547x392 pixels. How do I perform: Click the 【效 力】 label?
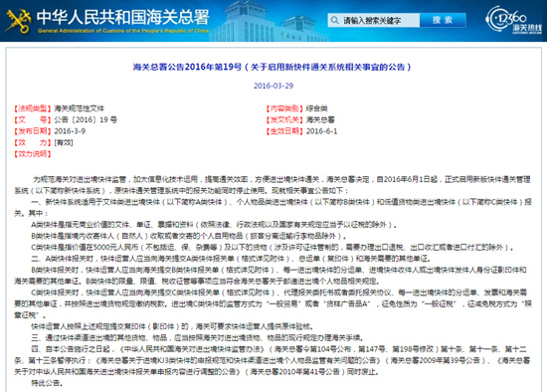[x=33, y=142]
